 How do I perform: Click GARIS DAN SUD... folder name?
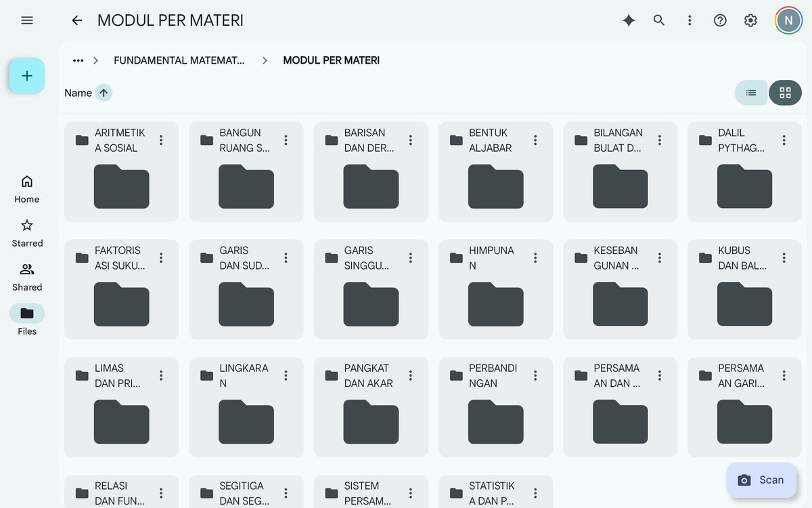pos(245,258)
